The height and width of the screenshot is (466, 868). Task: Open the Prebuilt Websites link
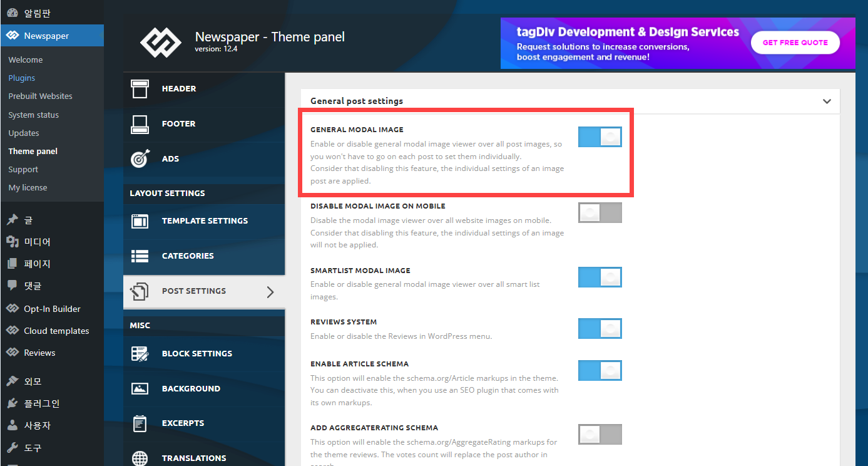[x=41, y=96]
